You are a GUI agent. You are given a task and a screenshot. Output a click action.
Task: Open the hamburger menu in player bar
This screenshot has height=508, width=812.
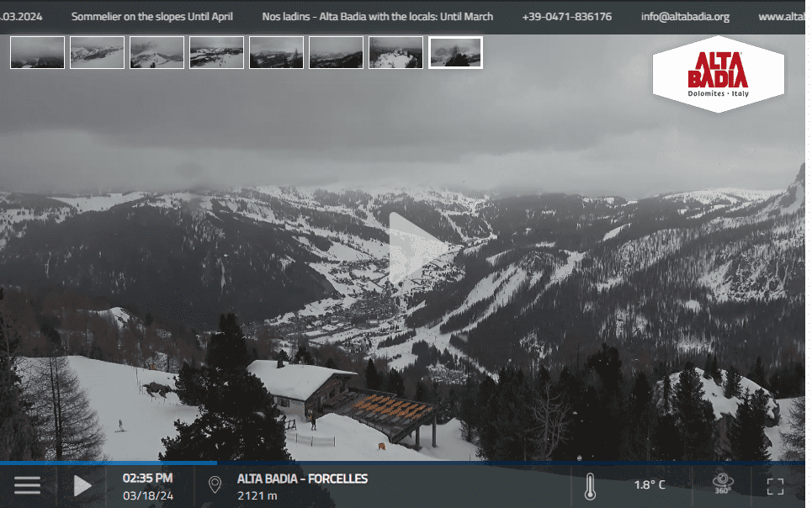point(27,485)
